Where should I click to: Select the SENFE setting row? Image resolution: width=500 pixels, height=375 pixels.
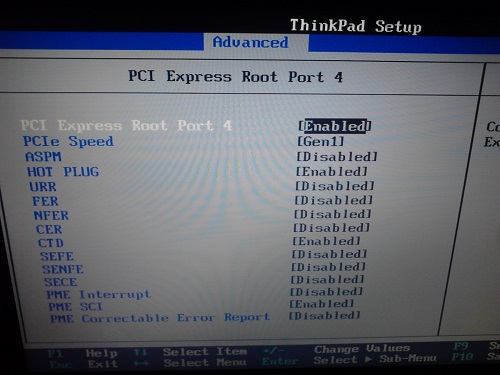(x=204, y=268)
